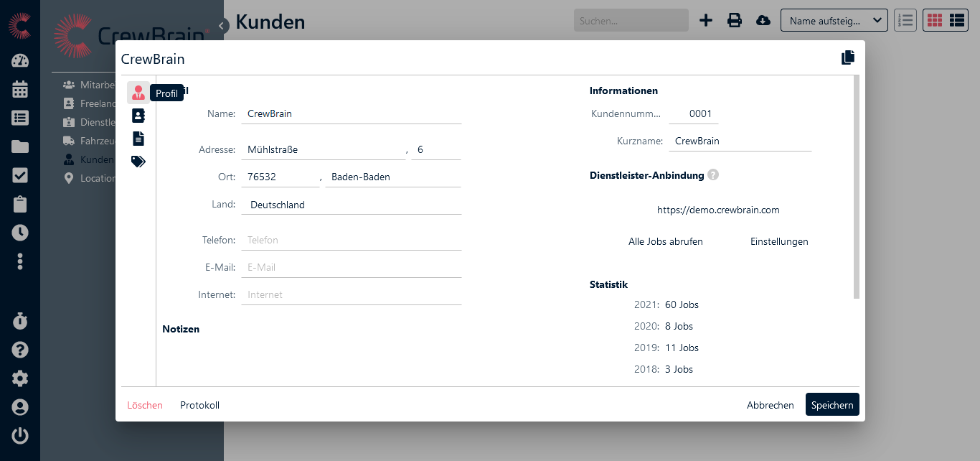Click the copy customer icon in dialog header
The height and width of the screenshot is (461, 980).
tap(848, 58)
